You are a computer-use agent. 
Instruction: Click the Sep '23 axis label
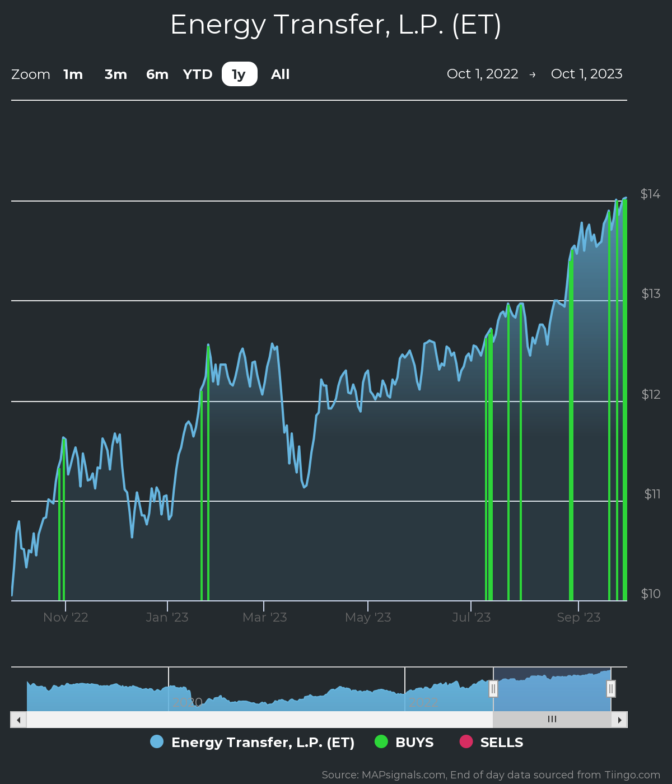pos(578,617)
